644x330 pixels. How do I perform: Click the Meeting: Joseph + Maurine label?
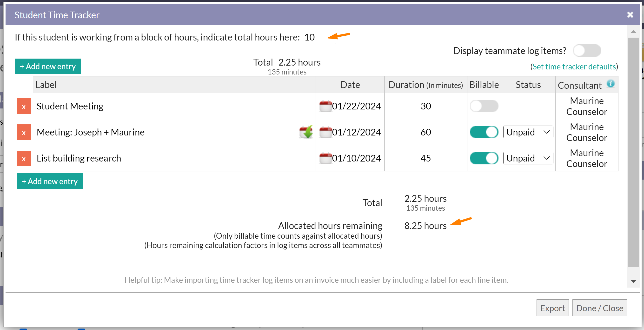[91, 132]
